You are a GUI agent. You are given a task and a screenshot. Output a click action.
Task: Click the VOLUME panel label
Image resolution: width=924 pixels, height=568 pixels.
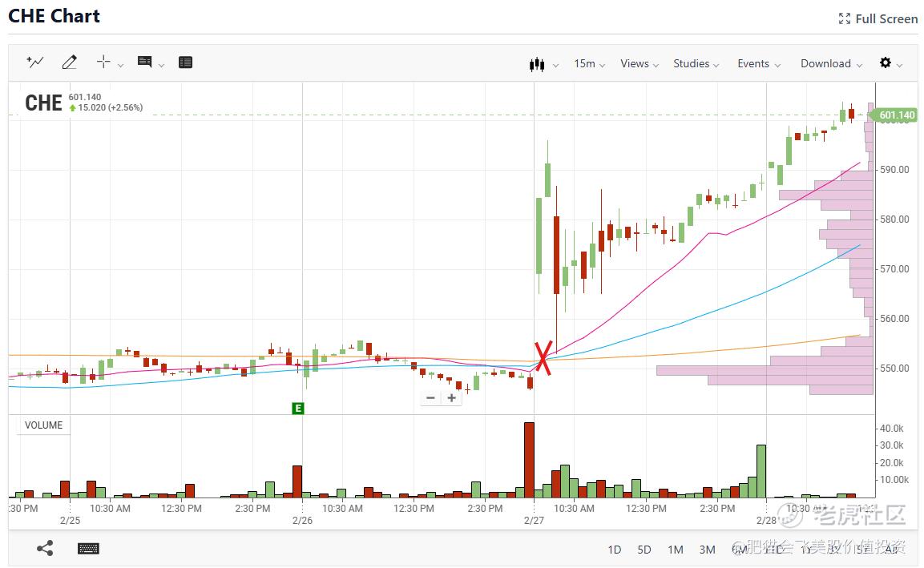[x=43, y=425]
